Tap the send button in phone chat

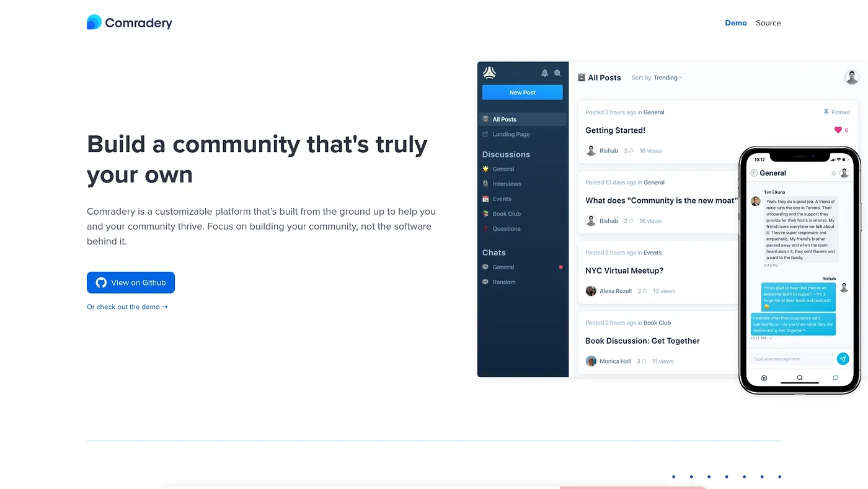(843, 359)
